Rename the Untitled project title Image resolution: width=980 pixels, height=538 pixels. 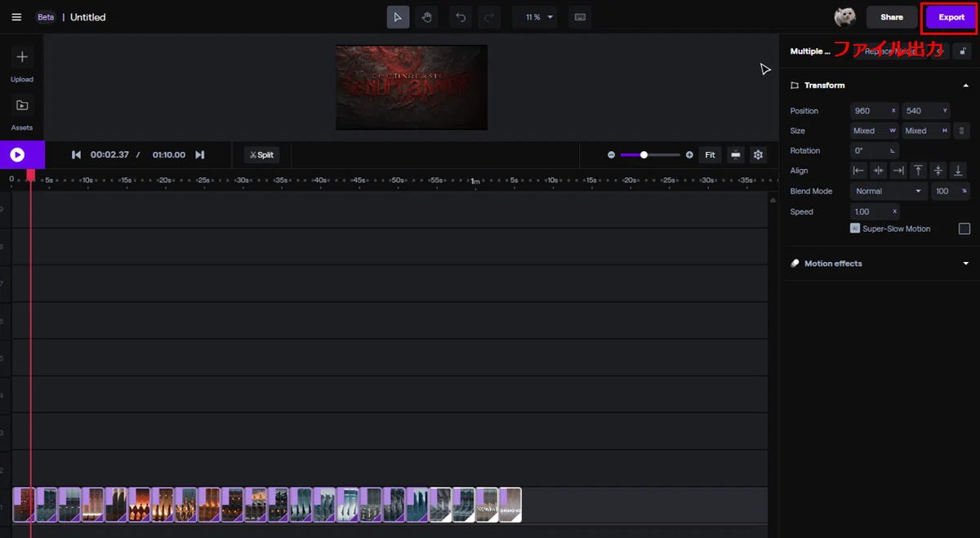pos(87,17)
